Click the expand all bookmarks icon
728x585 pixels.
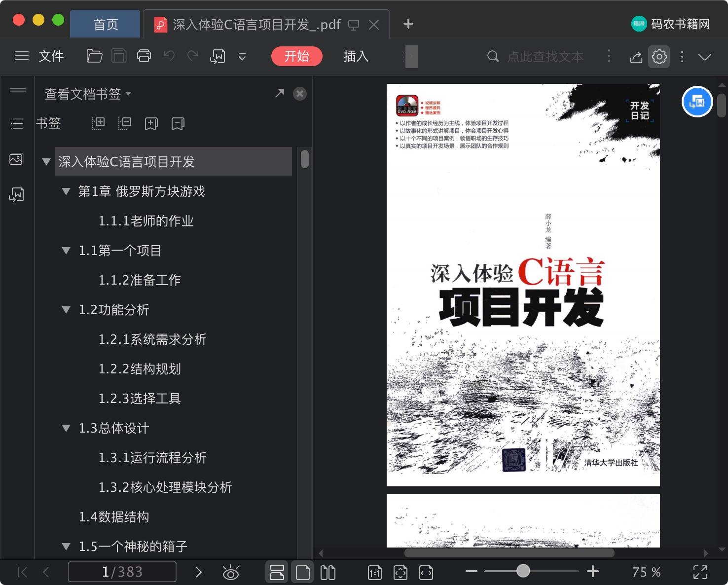click(x=98, y=123)
